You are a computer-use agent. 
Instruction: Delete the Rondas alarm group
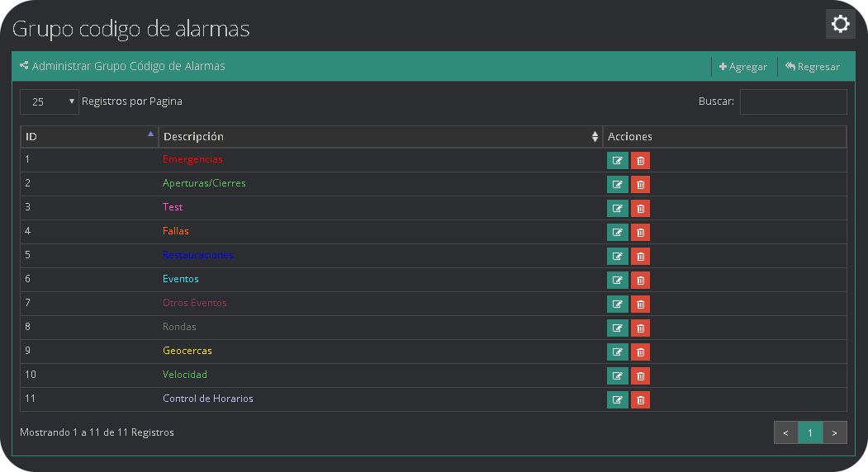pos(640,328)
